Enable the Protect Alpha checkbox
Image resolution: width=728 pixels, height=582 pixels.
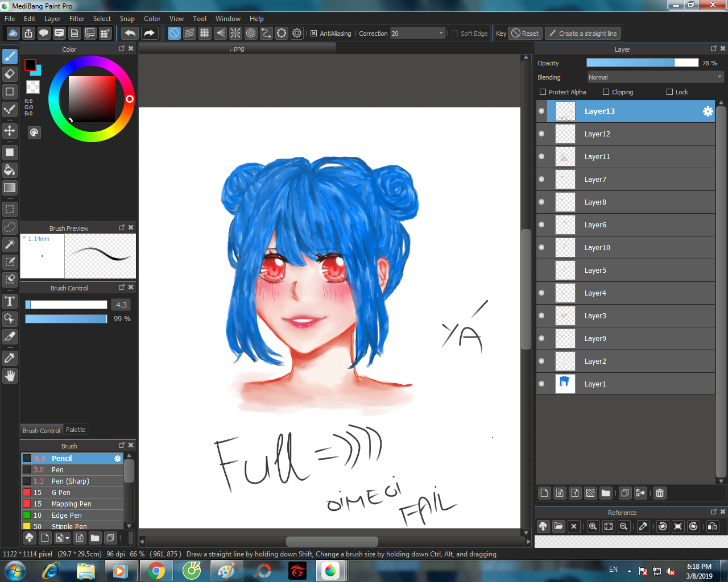(543, 92)
